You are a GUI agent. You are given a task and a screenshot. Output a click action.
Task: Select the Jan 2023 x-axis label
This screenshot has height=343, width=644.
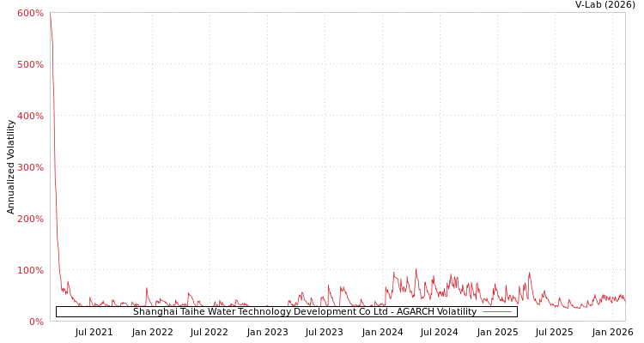point(267,333)
